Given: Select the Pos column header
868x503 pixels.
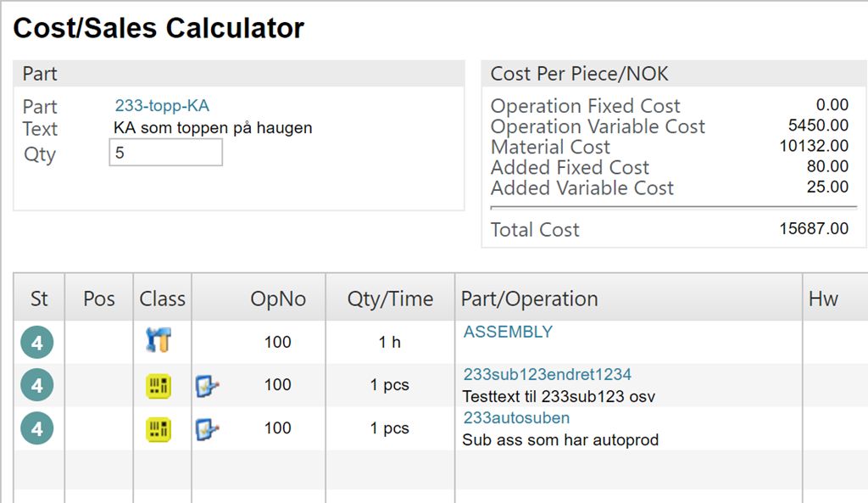Looking at the screenshot, I should coord(99,299).
